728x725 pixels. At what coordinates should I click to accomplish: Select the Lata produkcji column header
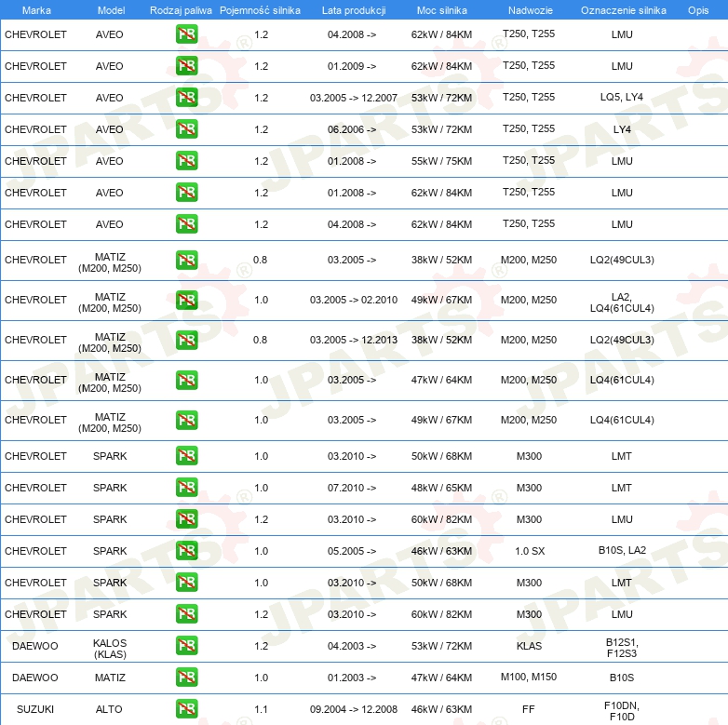353,10
